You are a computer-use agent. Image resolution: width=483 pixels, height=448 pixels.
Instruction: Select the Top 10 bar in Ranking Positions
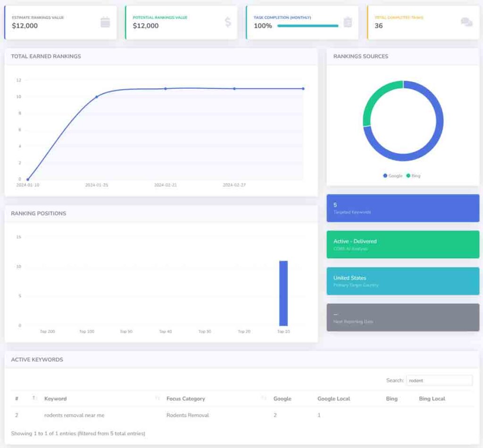pos(283,293)
